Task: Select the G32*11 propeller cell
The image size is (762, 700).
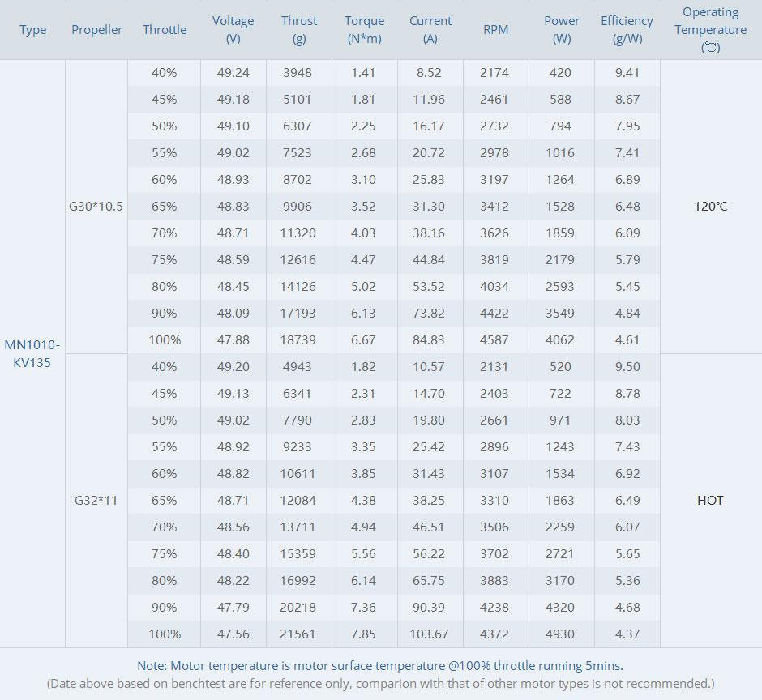Action: [x=96, y=501]
